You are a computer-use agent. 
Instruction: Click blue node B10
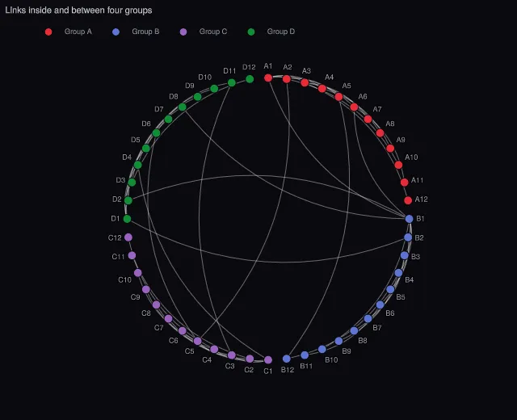click(322, 350)
